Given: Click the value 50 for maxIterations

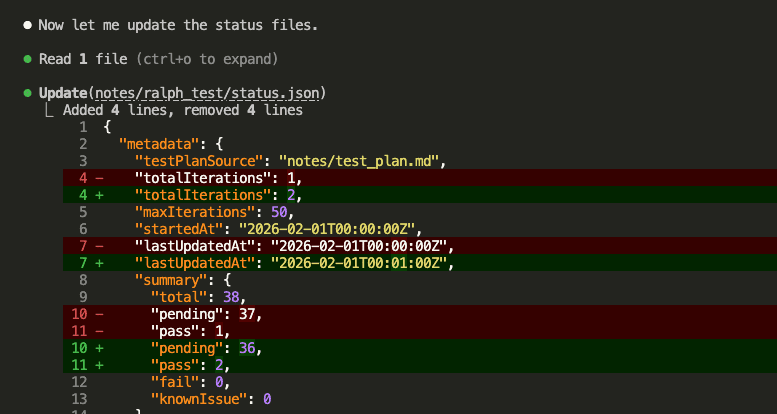Looking at the screenshot, I should click(x=279, y=212).
